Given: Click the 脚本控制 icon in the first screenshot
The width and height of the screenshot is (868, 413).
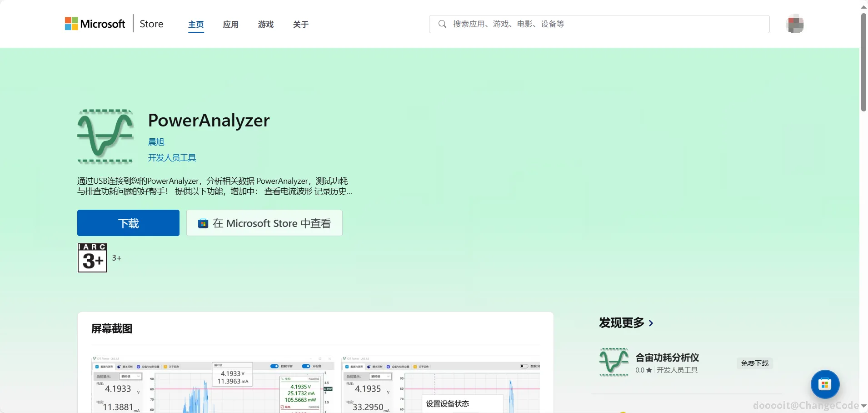Looking at the screenshot, I should point(119,366).
